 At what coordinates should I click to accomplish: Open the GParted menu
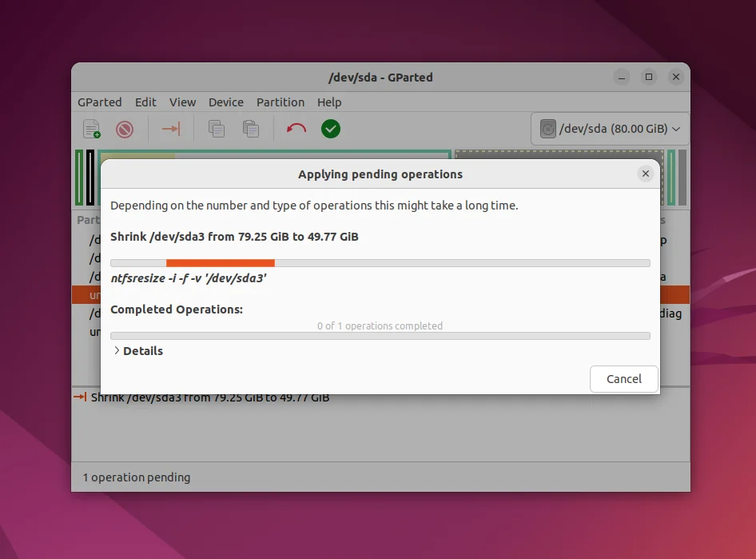pos(100,102)
